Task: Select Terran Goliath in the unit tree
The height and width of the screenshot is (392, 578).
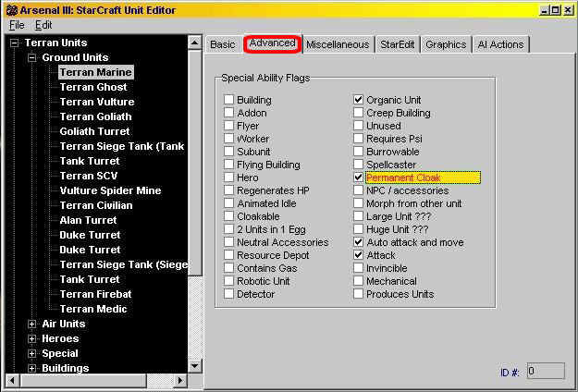Action: (x=95, y=116)
